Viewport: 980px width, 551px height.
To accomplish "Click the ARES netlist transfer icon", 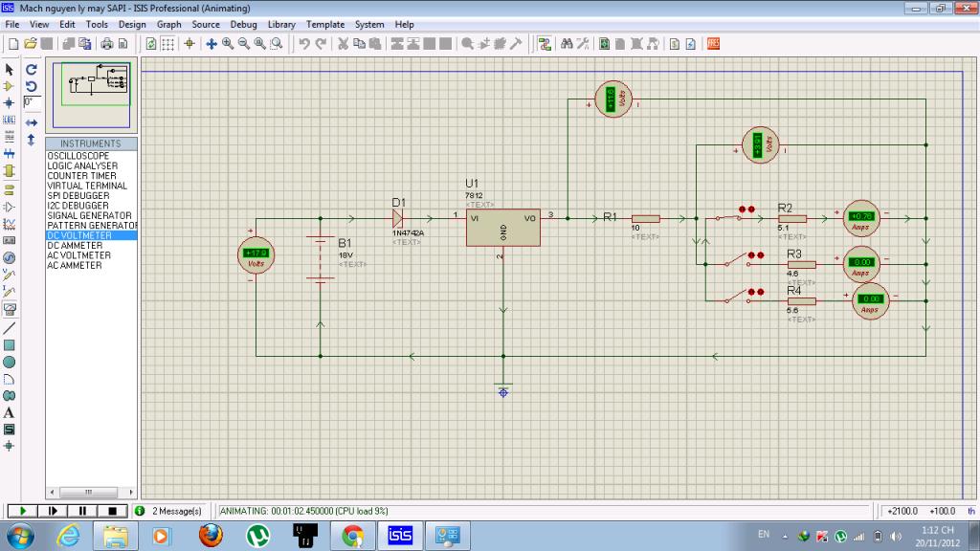I will 713,44.
